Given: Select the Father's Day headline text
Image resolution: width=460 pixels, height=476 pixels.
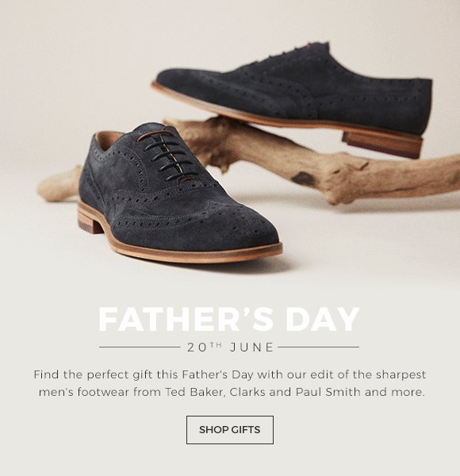Looking at the screenshot, I should pos(229,320).
